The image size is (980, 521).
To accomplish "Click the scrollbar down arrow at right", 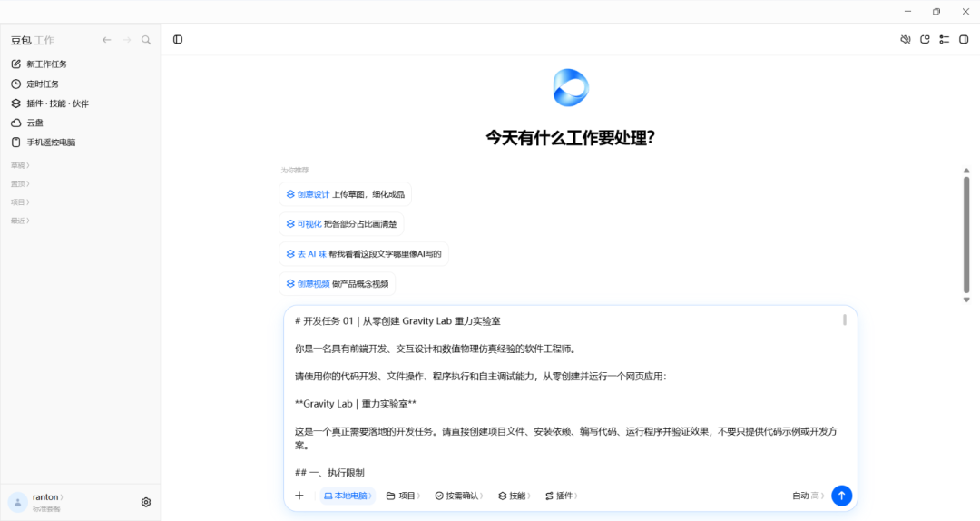I will click(966, 300).
